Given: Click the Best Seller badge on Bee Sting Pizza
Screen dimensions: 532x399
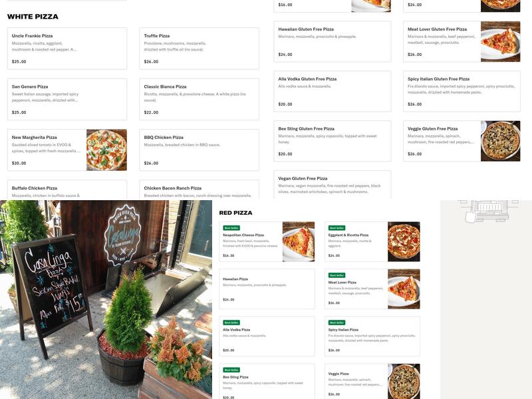Looking at the screenshot, I should point(231,370).
